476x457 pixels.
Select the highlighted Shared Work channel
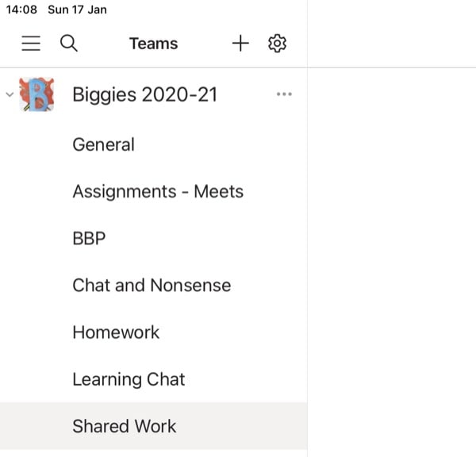tap(154, 426)
